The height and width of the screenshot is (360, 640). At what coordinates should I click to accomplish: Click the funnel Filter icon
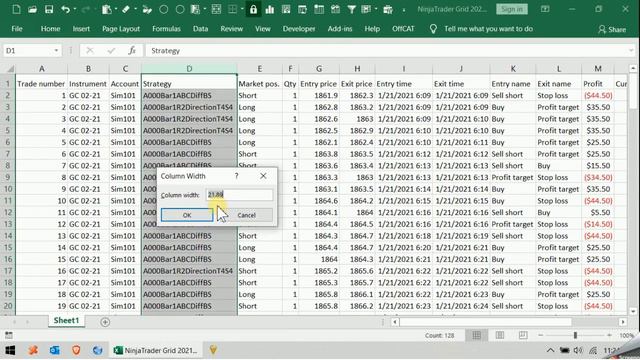coord(351,9)
